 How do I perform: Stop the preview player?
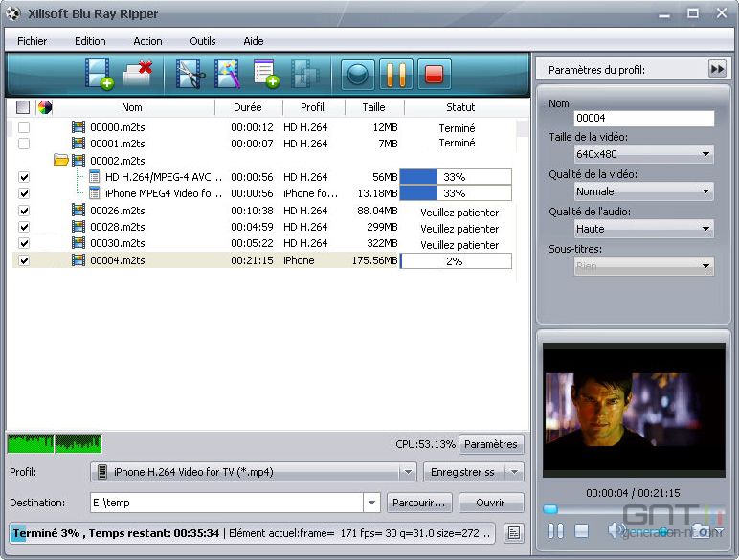582,531
